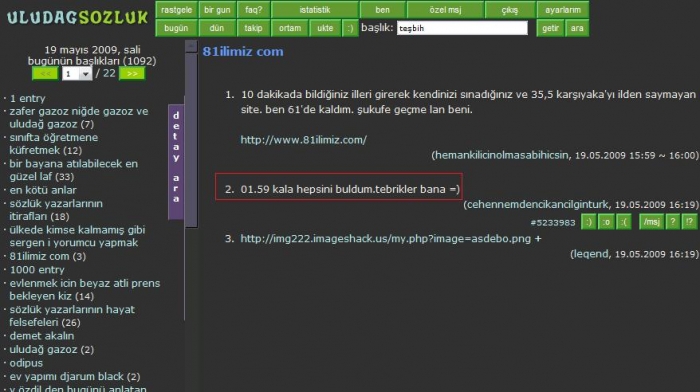Open author 'hemankilicinolmasabihicsin' profile
The height and width of the screenshot is (392, 700).
pyautogui.click(x=502, y=155)
